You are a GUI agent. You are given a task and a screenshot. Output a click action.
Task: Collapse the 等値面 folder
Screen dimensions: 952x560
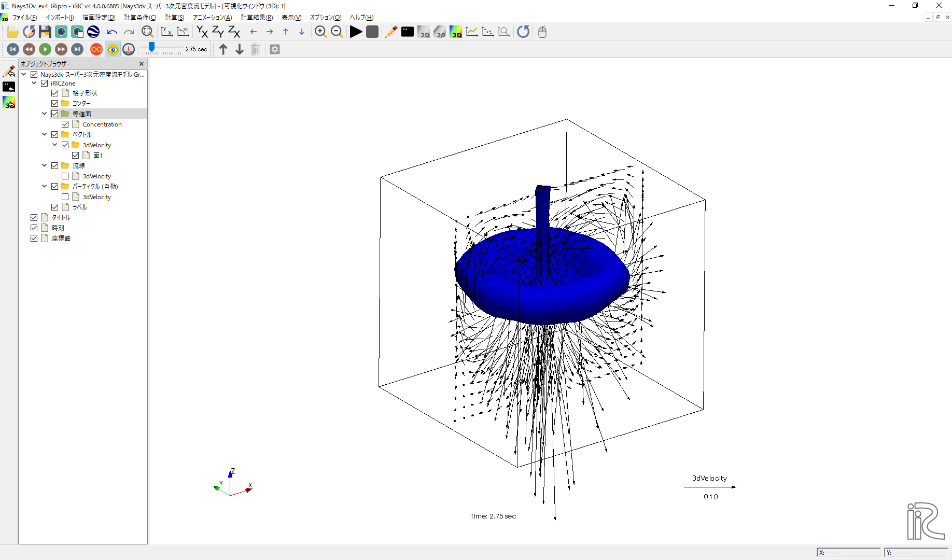coord(45,114)
